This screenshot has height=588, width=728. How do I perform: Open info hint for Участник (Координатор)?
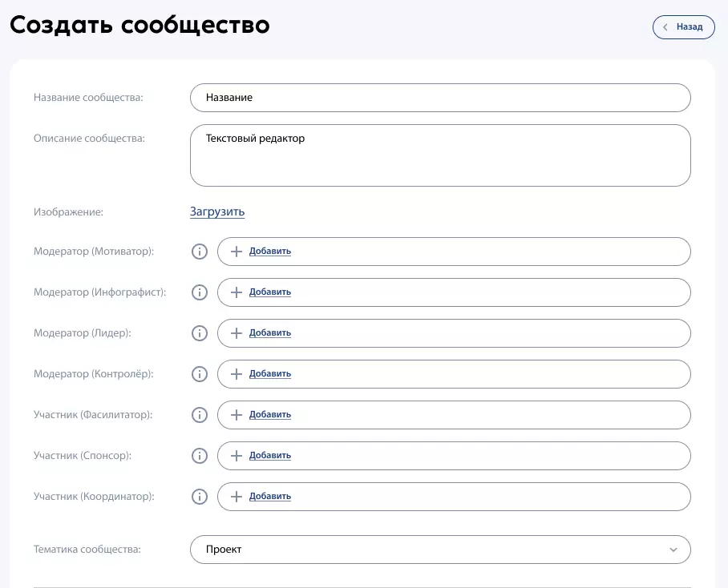200,497
